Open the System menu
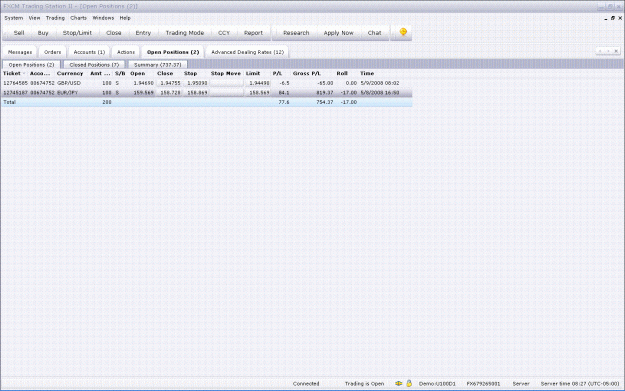The width and height of the screenshot is (625, 391). [x=14, y=18]
